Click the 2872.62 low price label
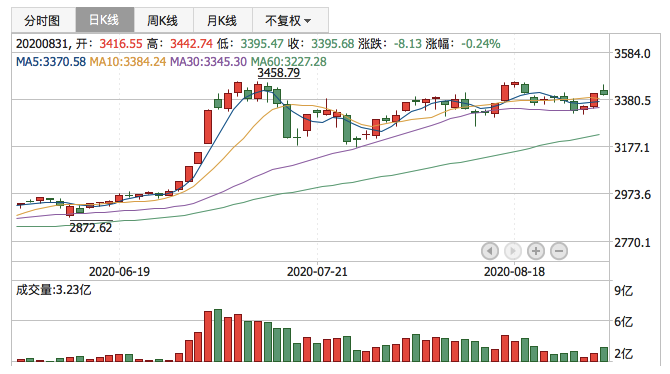 (91, 228)
